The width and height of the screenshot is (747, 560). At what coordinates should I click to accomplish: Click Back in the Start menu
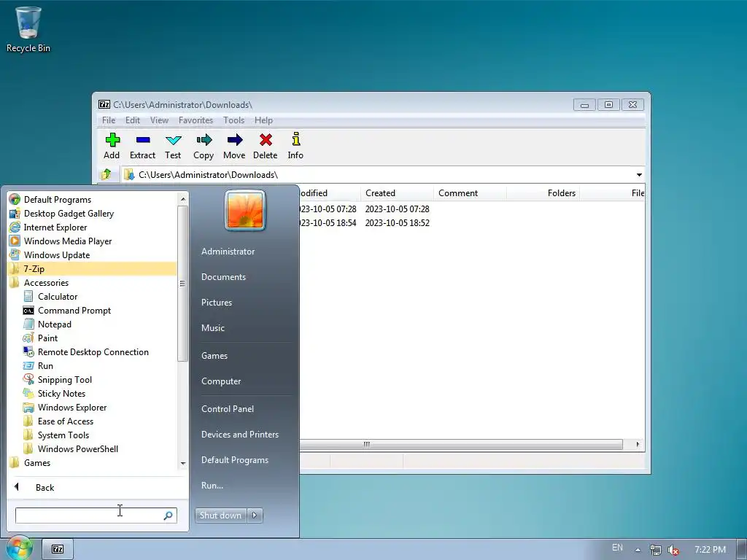click(44, 487)
